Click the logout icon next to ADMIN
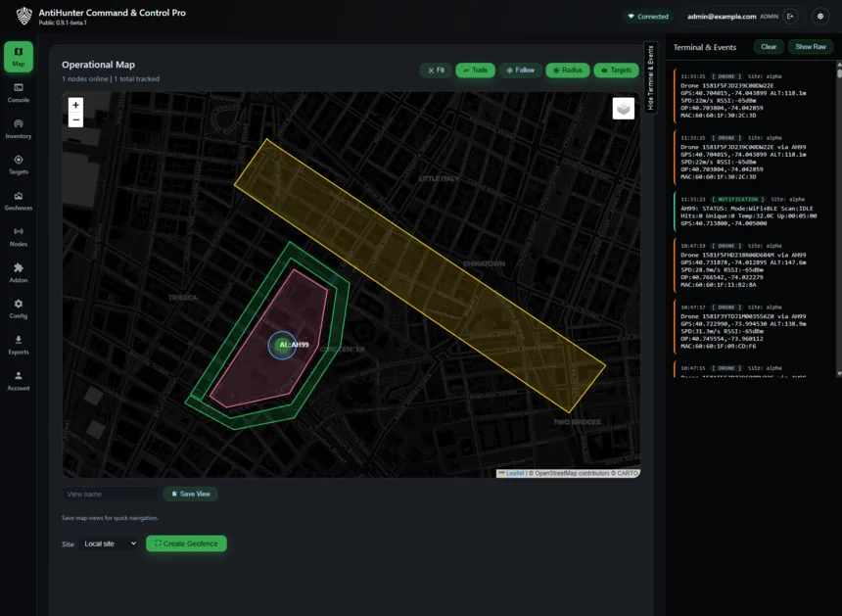This screenshot has width=842, height=616. 790,16
